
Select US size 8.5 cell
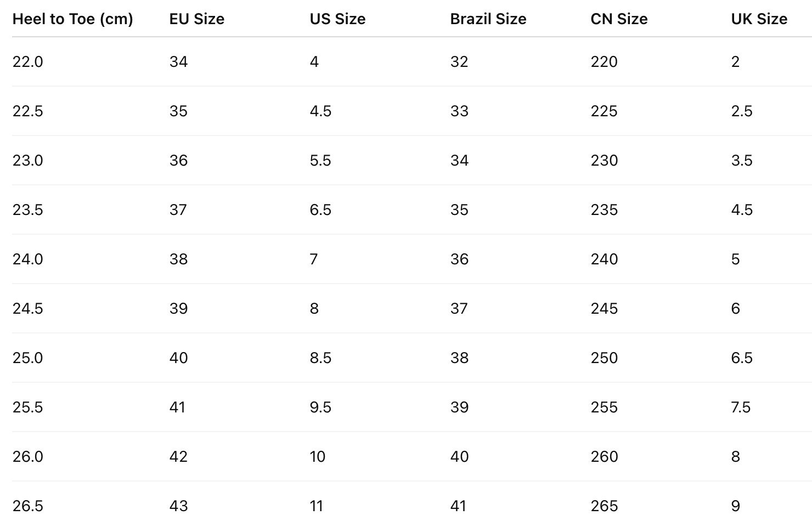click(x=320, y=358)
